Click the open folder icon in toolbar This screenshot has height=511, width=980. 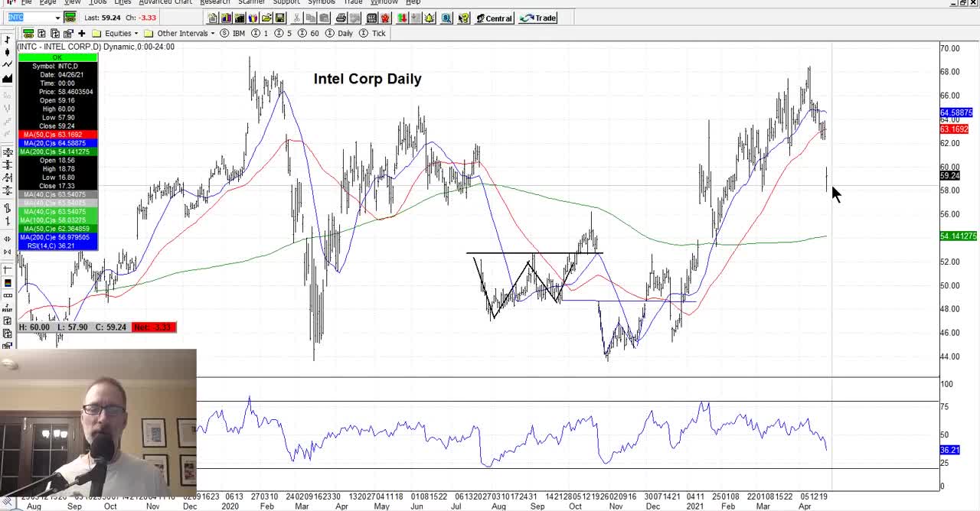[x=266, y=18]
